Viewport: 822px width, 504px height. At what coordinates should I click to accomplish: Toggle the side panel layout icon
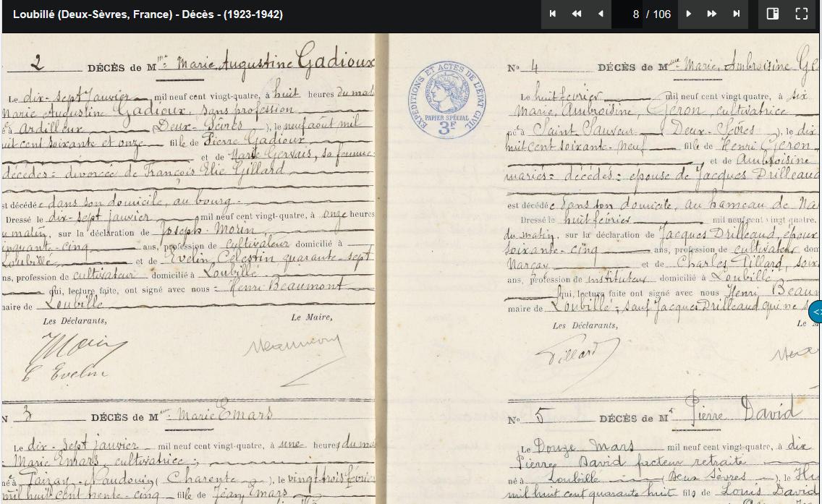pos(773,14)
